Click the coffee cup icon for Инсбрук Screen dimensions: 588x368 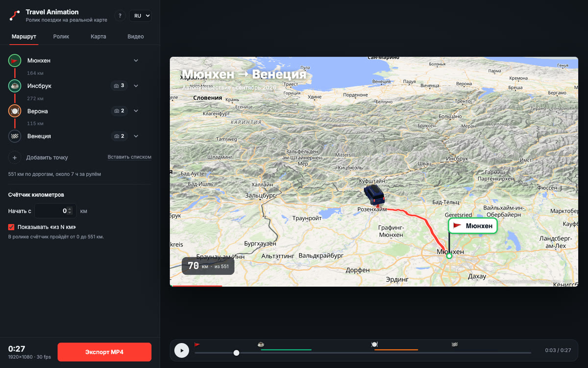[x=15, y=86]
